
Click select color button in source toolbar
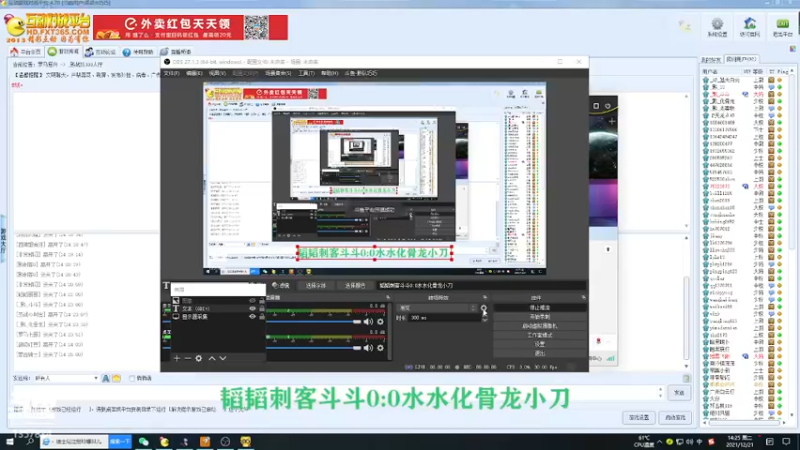[355, 285]
